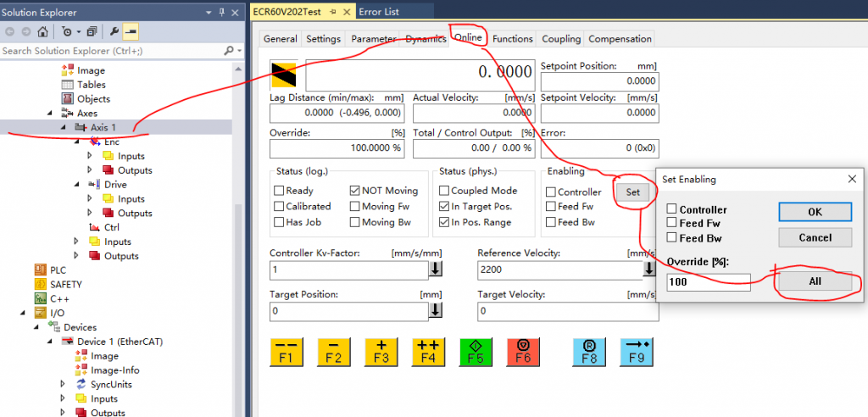
Task: Switch to the Functions tab
Action: (513, 39)
